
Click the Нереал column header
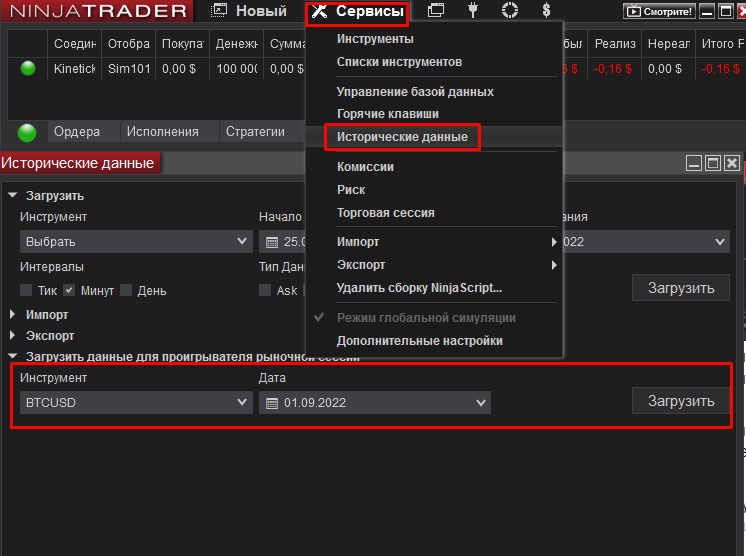(668, 44)
